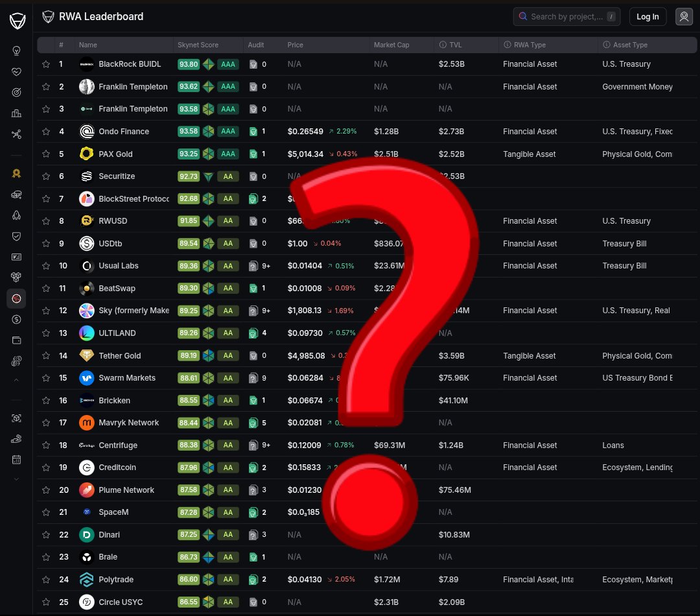Open the shield check icon in sidebar
The height and width of the screenshot is (616, 700).
(x=16, y=236)
